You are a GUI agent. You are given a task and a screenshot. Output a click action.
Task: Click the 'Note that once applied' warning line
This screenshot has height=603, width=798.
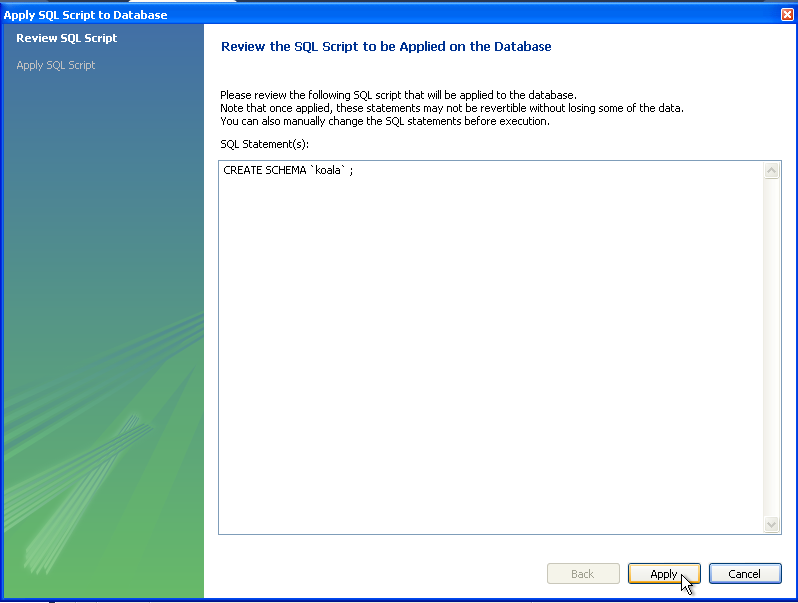pos(452,108)
